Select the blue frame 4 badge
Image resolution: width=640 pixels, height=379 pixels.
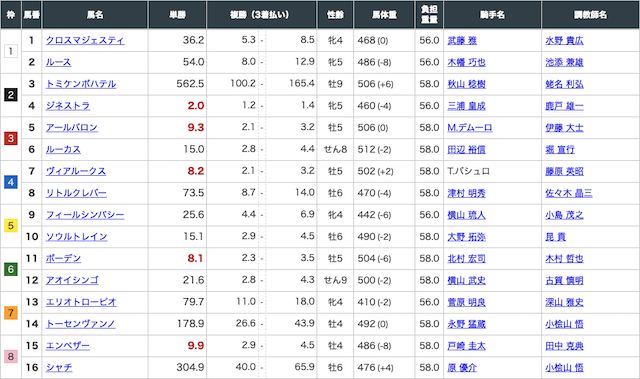11,182
